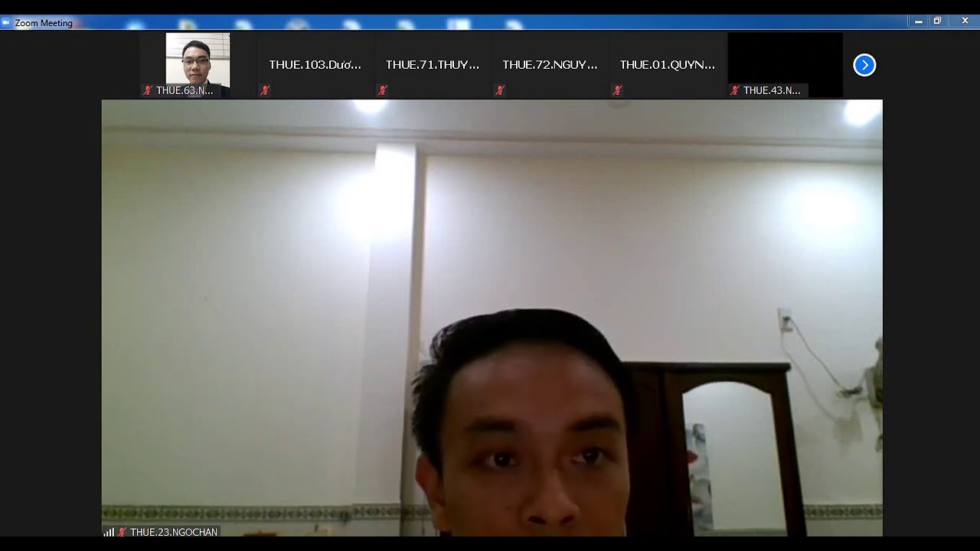This screenshot has height=551, width=980.
Task: Click muted mic icon on THUE.01 tile
Action: [x=617, y=90]
